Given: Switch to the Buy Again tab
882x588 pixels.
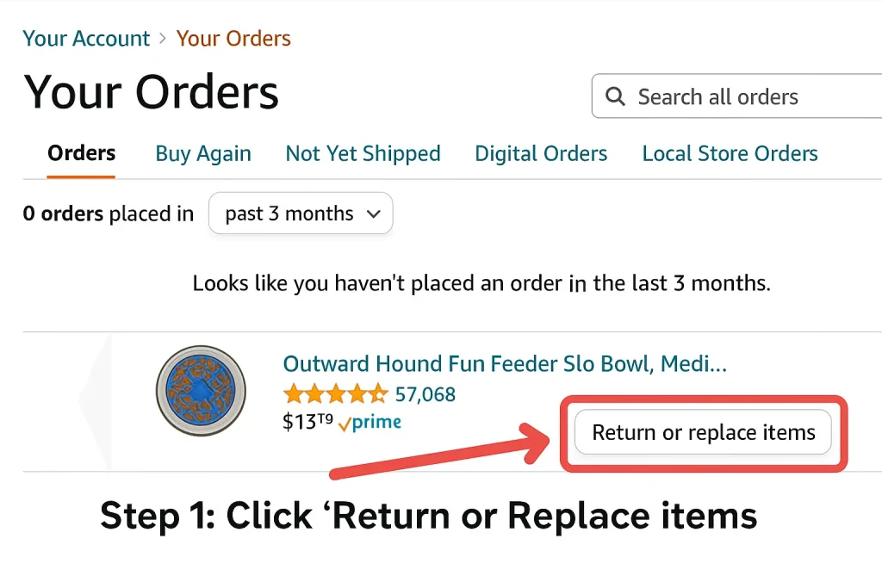Looking at the screenshot, I should pyautogui.click(x=203, y=153).
